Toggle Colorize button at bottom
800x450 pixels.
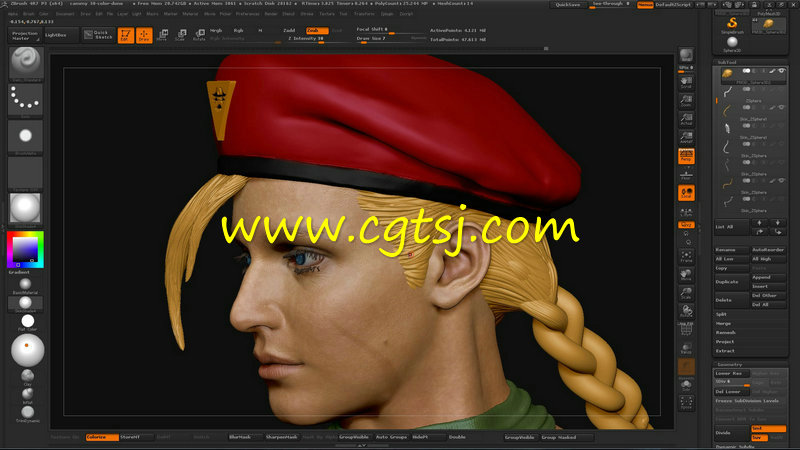pos(102,437)
